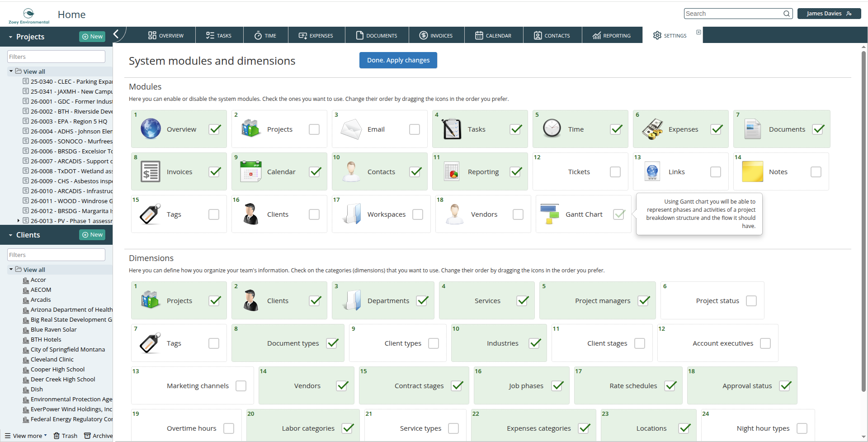The width and height of the screenshot is (868, 442).
Task: Enable the Project status dimension checkbox
Action: [751, 301]
